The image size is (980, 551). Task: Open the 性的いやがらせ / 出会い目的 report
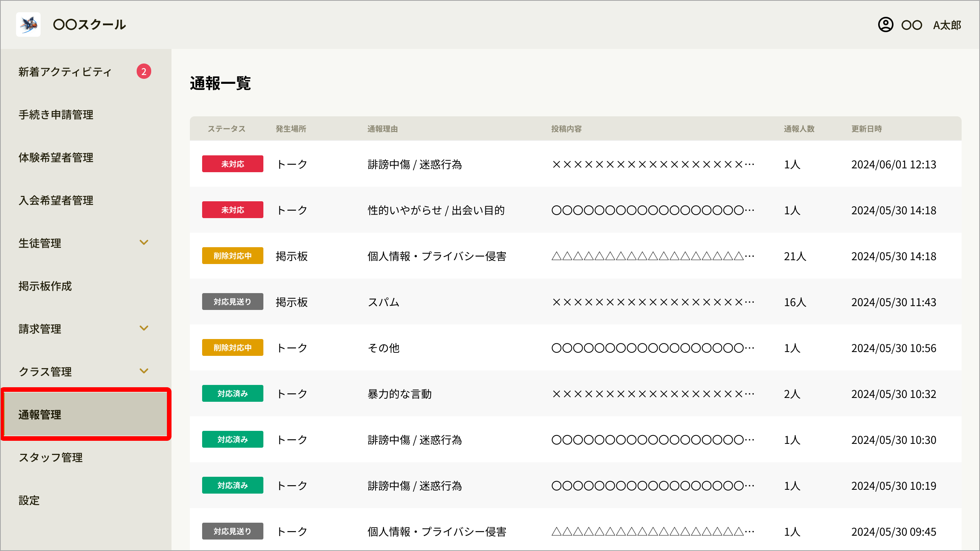click(x=436, y=210)
